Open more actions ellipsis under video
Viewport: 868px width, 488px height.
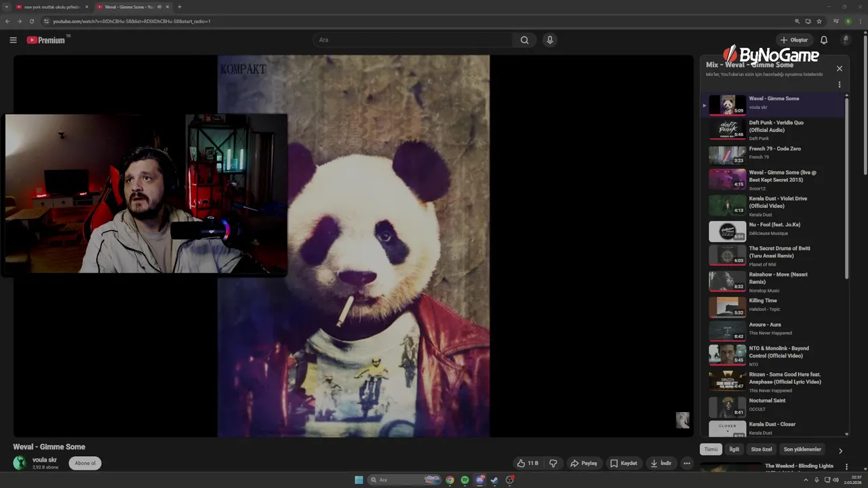tap(687, 464)
